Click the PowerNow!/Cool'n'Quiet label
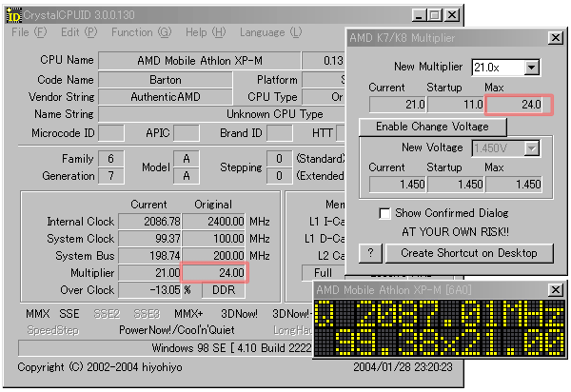The image size is (571, 392). click(x=177, y=330)
